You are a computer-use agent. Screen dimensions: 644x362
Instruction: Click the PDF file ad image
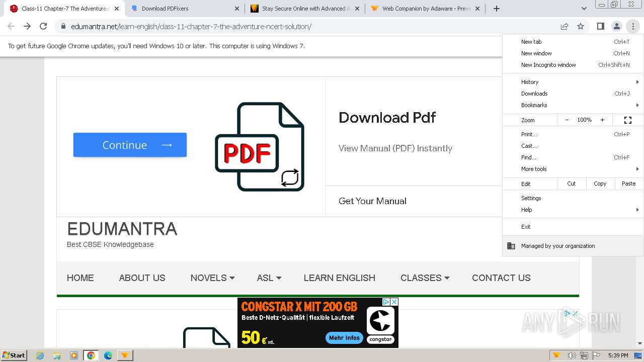tap(260, 146)
